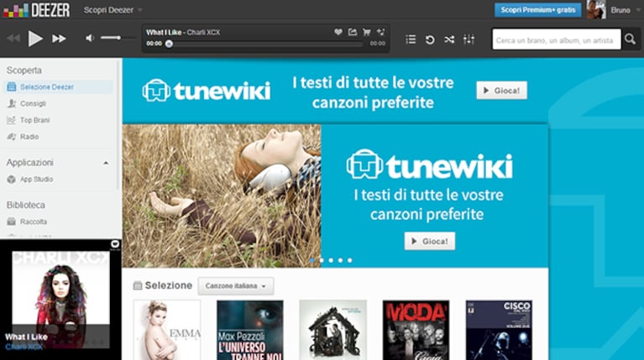Screen dimensions: 644x360
Task: Open the house sculpture album cover
Action: [332, 330]
